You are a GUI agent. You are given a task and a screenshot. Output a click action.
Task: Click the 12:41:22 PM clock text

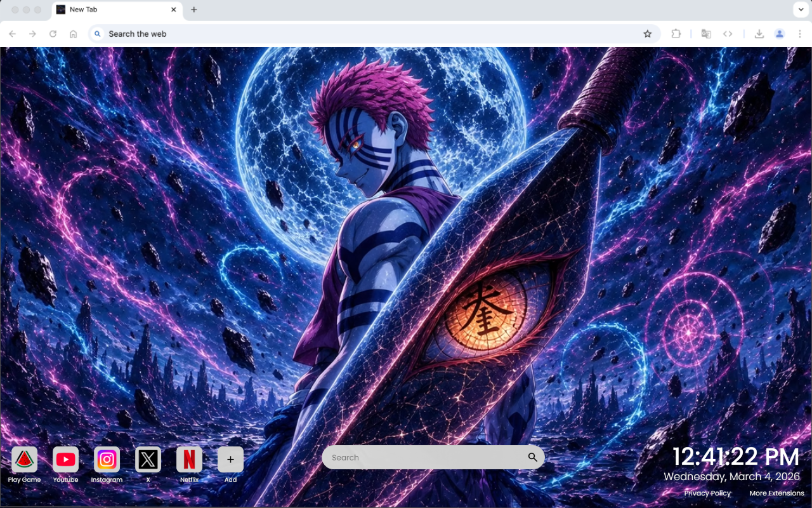point(736,457)
